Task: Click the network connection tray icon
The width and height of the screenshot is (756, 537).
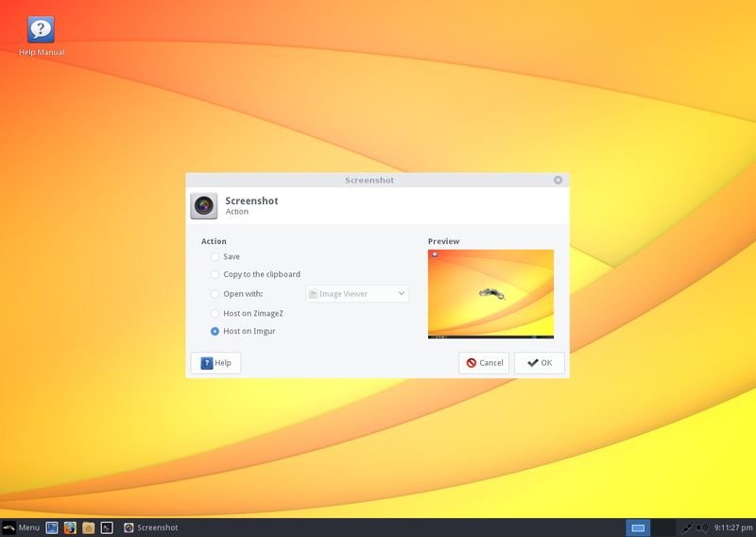Action: click(x=687, y=527)
